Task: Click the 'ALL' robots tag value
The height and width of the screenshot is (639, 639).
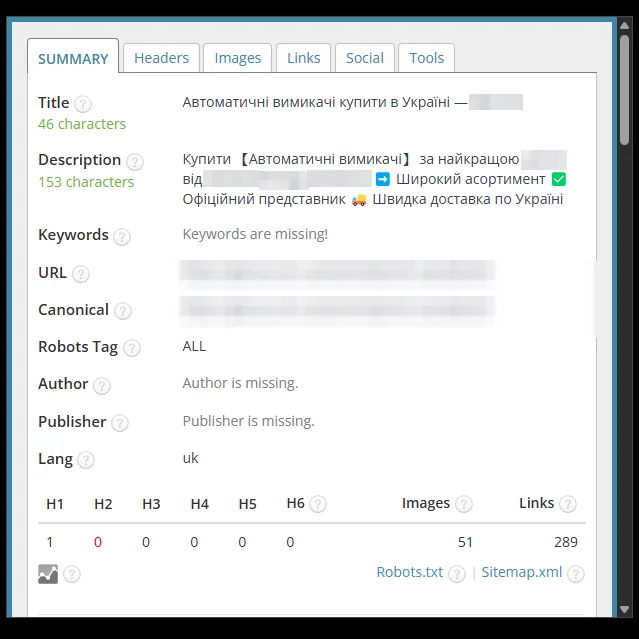Action: (194, 346)
